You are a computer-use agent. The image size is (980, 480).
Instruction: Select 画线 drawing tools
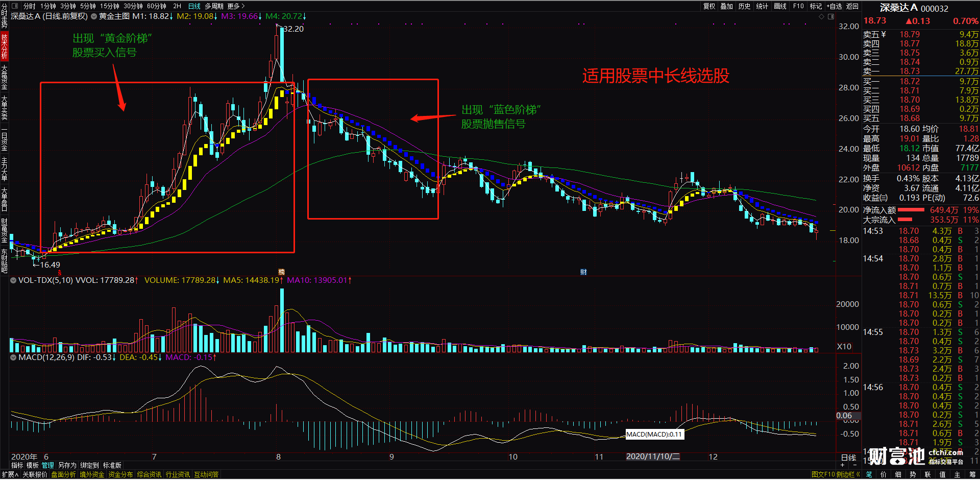780,6
